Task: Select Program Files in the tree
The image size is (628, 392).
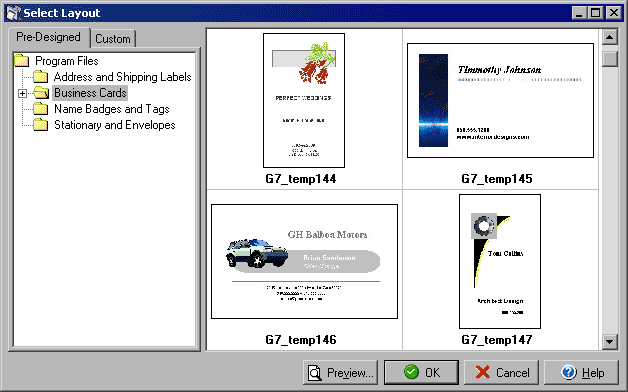Action: click(x=67, y=61)
